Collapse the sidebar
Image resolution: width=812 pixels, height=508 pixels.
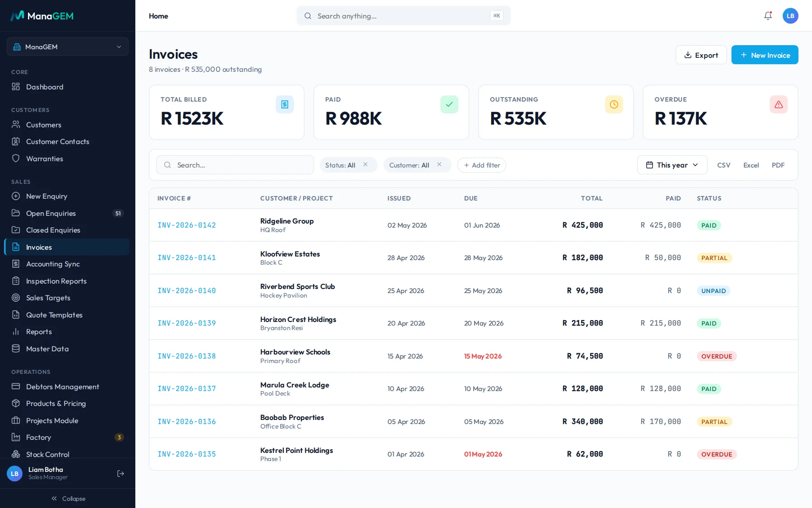tap(68, 499)
